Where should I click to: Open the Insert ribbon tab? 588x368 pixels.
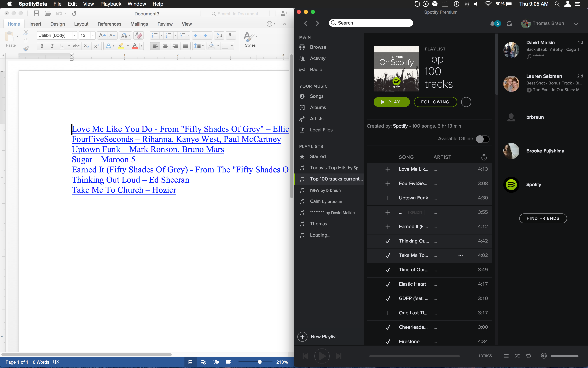point(35,24)
